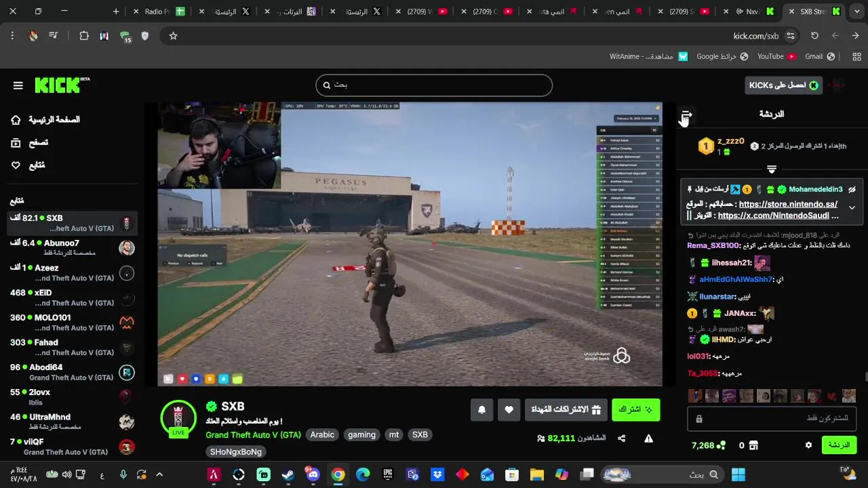Open Epic Games Launcher from taskbar
Viewport: 868px width, 488px height.
tap(388, 474)
